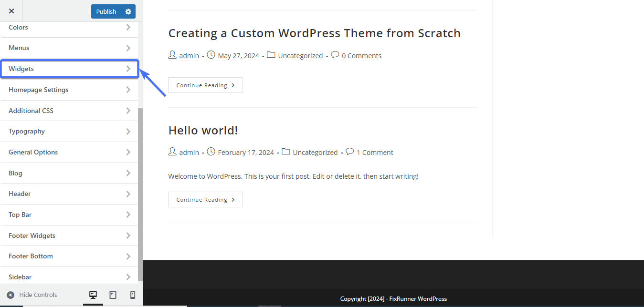Image resolution: width=644 pixels, height=307 pixels.
Task: Switch to mobile preview device icon
Action: point(133,296)
